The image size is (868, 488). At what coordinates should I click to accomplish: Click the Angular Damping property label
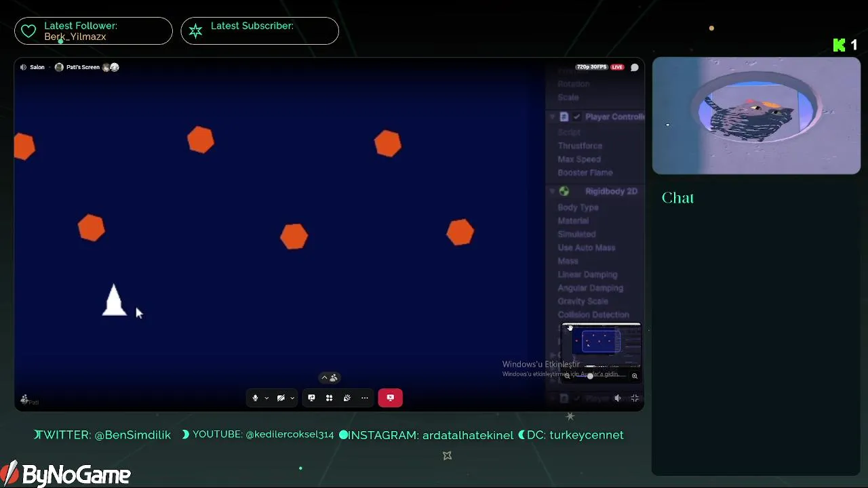pyautogui.click(x=590, y=288)
